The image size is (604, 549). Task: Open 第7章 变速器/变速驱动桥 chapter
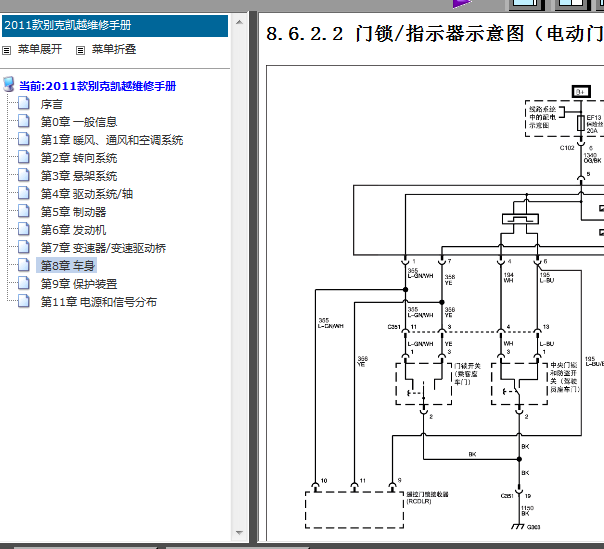click(x=103, y=248)
